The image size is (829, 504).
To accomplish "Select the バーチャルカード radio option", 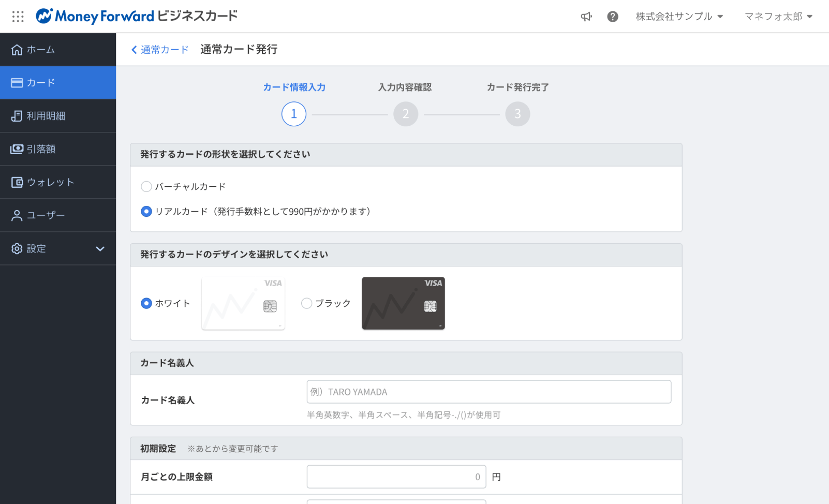I will point(146,186).
